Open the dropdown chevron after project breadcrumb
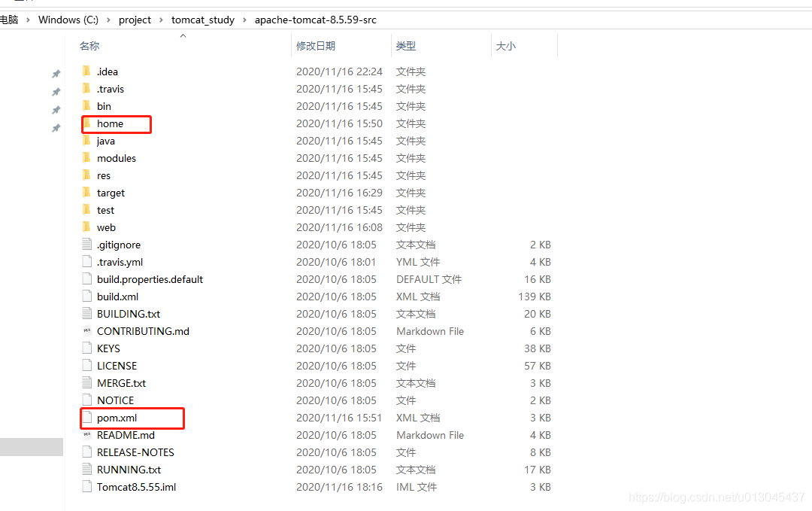The height and width of the screenshot is (511, 812). point(161,20)
